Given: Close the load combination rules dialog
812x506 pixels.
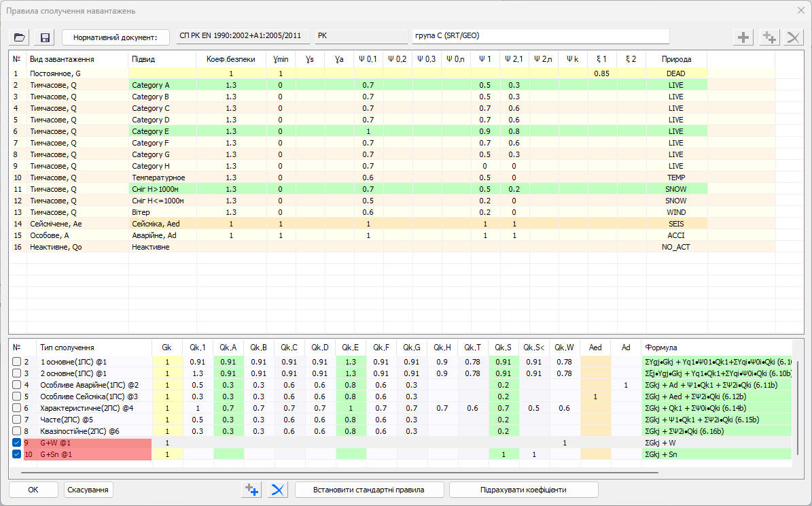Looking at the screenshot, I should (x=800, y=10).
